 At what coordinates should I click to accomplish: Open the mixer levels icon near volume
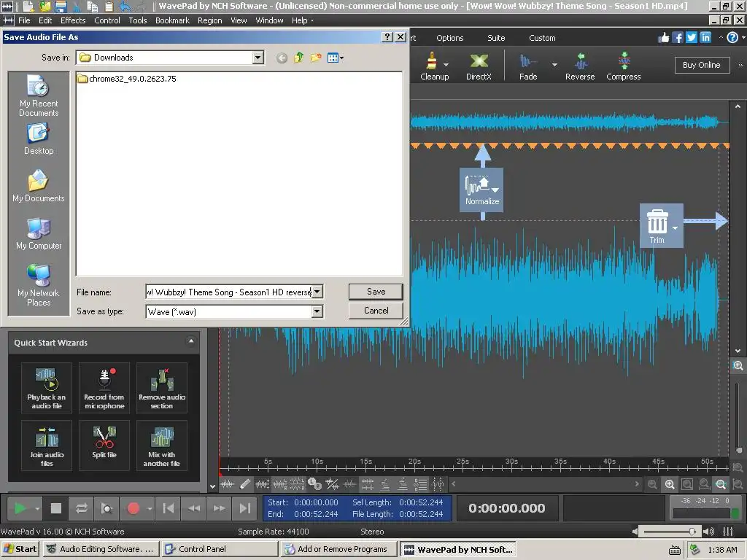click(x=728, y=532)
